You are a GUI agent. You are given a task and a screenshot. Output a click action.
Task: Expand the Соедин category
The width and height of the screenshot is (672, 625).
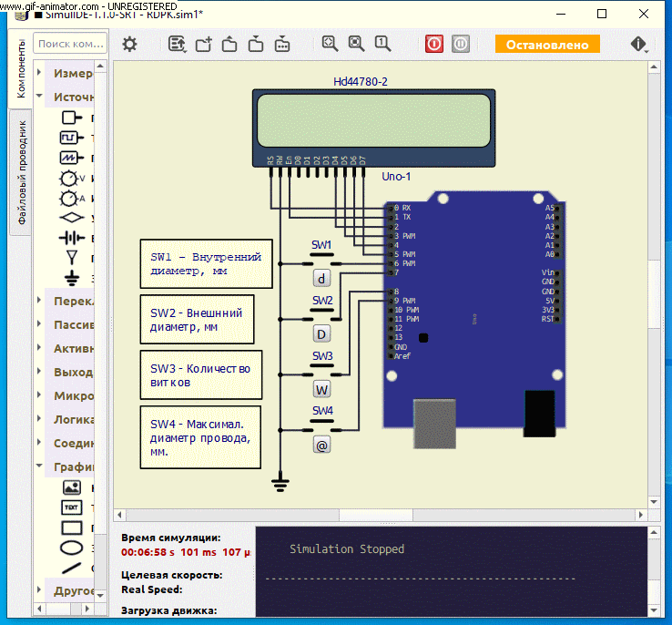click(39, 442)
